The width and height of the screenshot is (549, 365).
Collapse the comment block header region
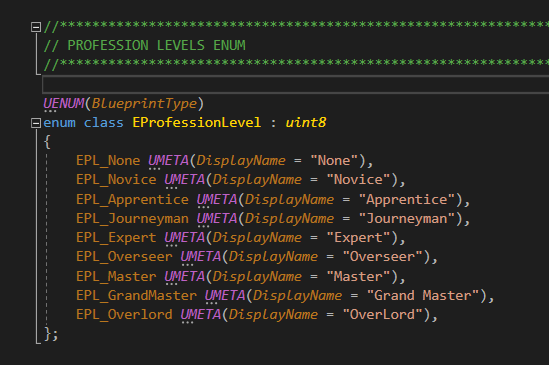(x=36, y=27)
